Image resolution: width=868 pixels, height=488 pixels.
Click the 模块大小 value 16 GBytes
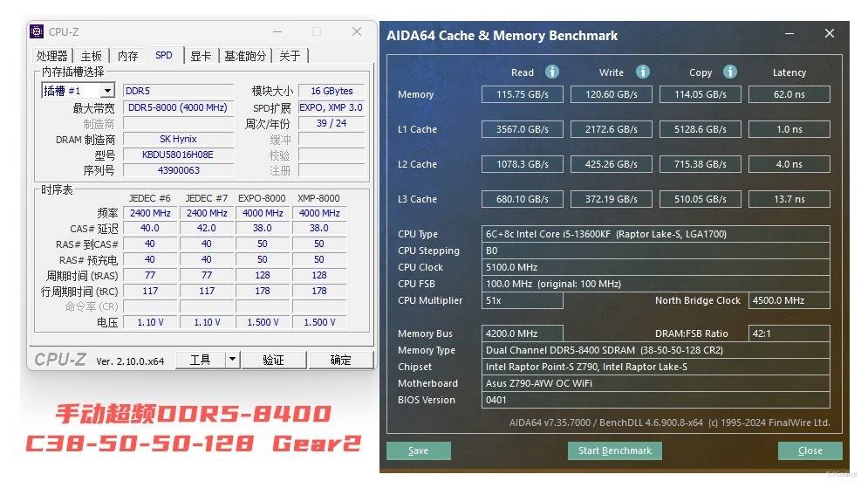pyautogui.click(x=331, y=91)
